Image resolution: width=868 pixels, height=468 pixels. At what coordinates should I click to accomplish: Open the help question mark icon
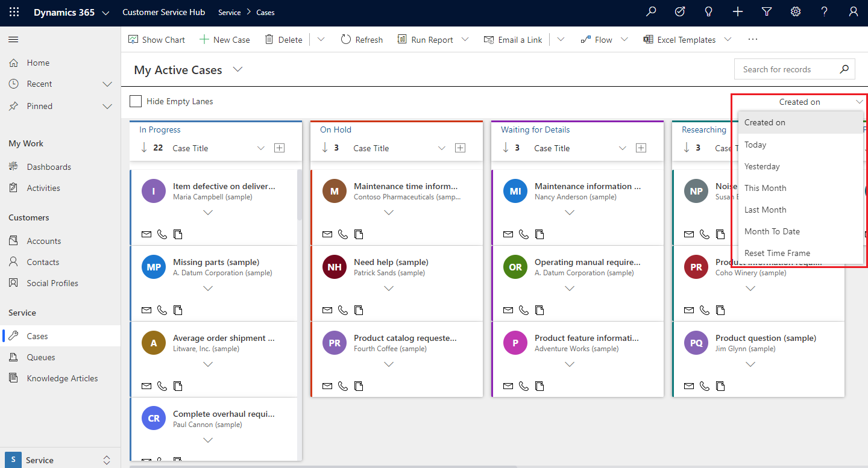[825, 12]
